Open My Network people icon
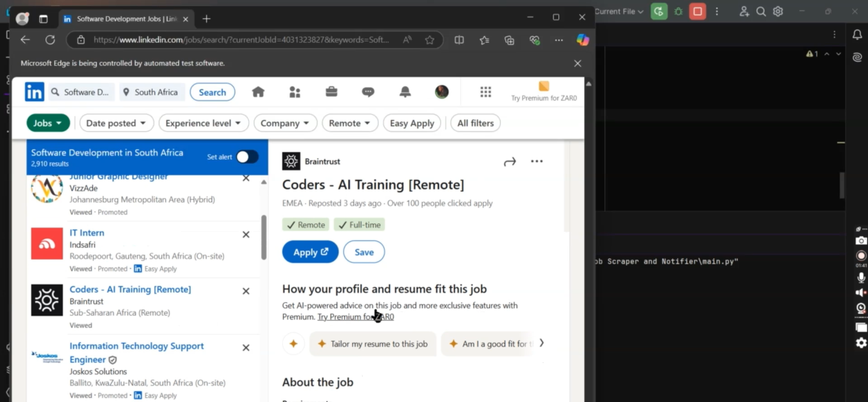Image resolution: width=868 pixels, height=402 pixels. click(x=295, y=92)
